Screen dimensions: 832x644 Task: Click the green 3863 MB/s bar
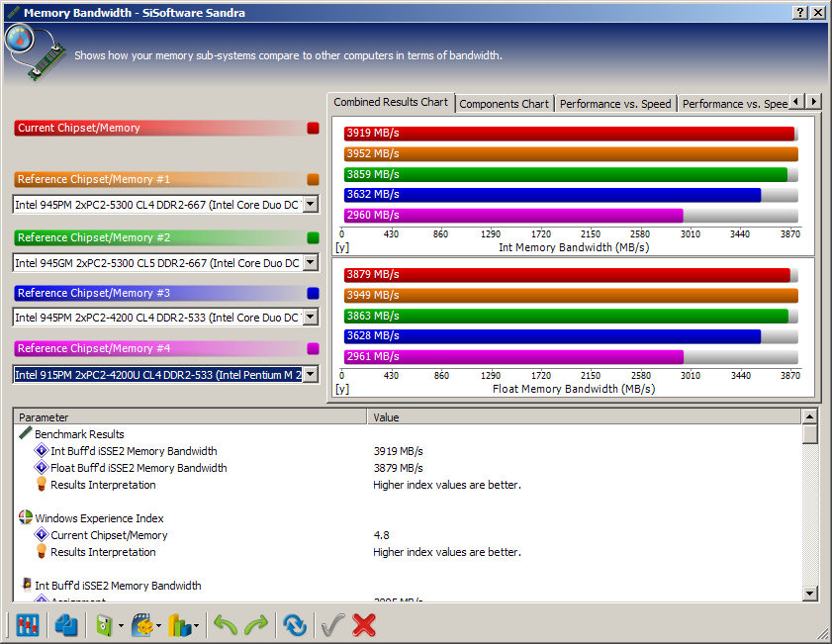566,317
